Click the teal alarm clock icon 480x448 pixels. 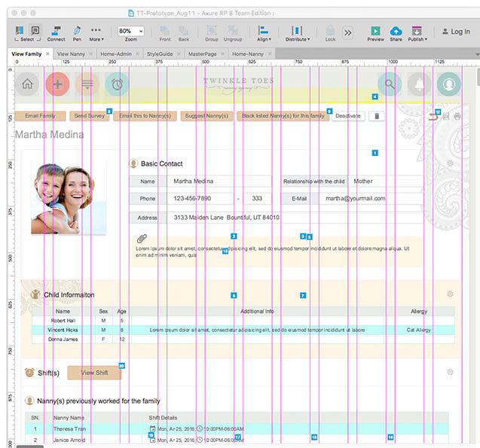[x=117, y=84]
